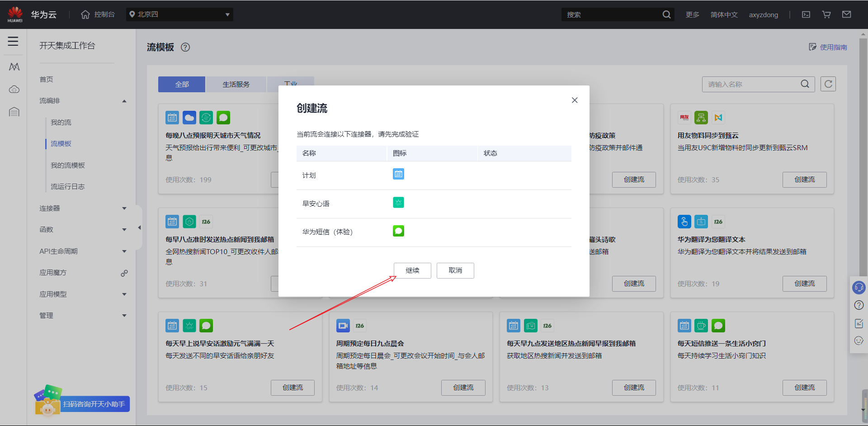Open the cloud shell terminal icon

[806, 14]
